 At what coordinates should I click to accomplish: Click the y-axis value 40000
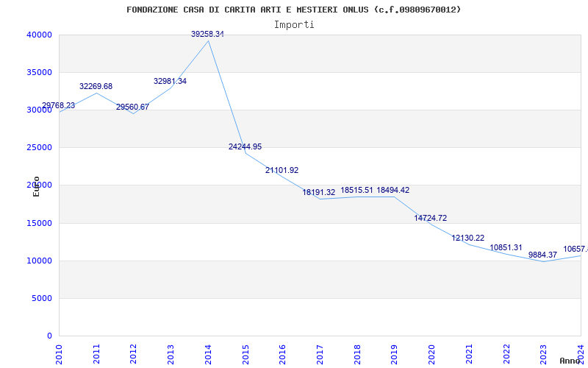point(39,35)
